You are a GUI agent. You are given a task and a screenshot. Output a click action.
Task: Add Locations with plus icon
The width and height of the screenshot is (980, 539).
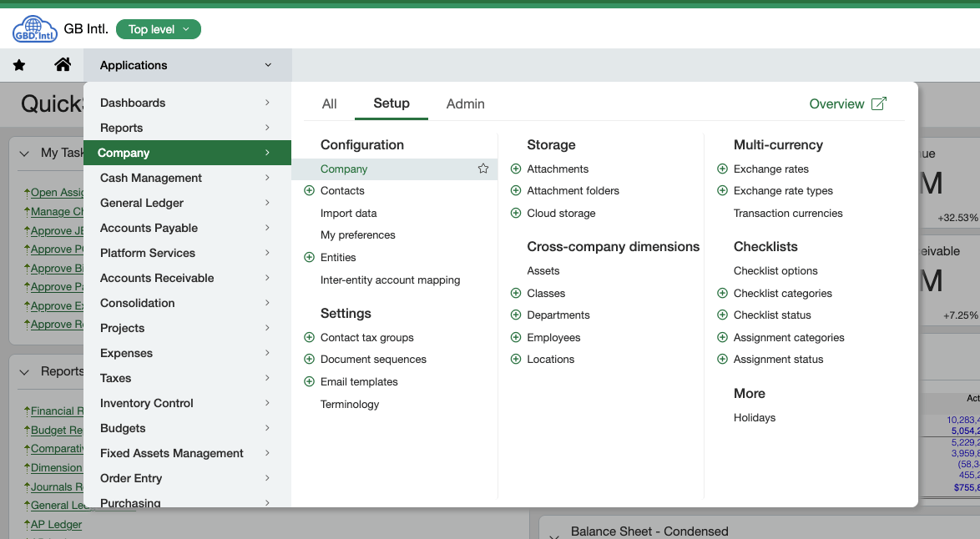pyautogui.click(x=516, y=359)
